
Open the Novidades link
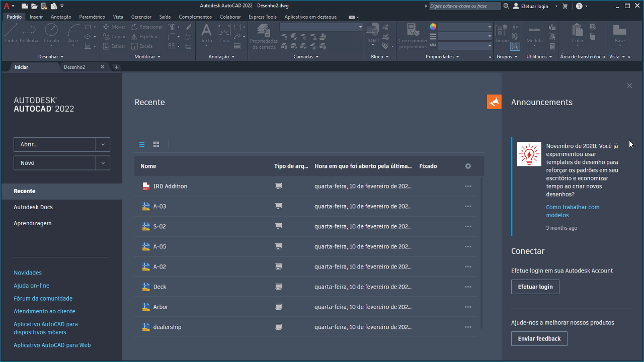(28, 273)
